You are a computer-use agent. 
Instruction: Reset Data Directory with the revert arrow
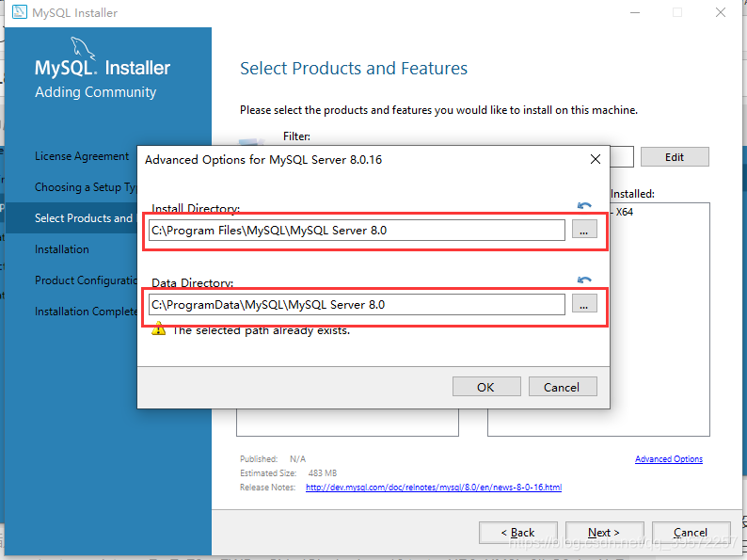click(x=584, y=280)
